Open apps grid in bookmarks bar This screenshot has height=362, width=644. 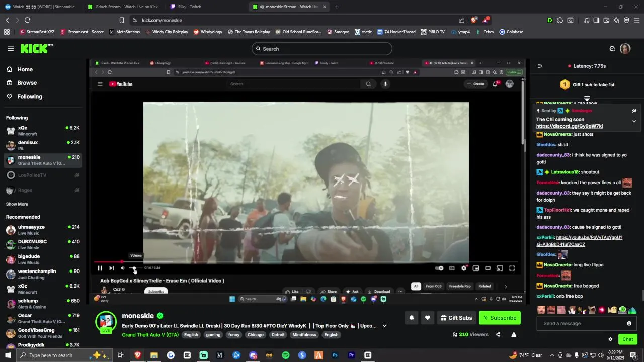click(x=7, y=32)
